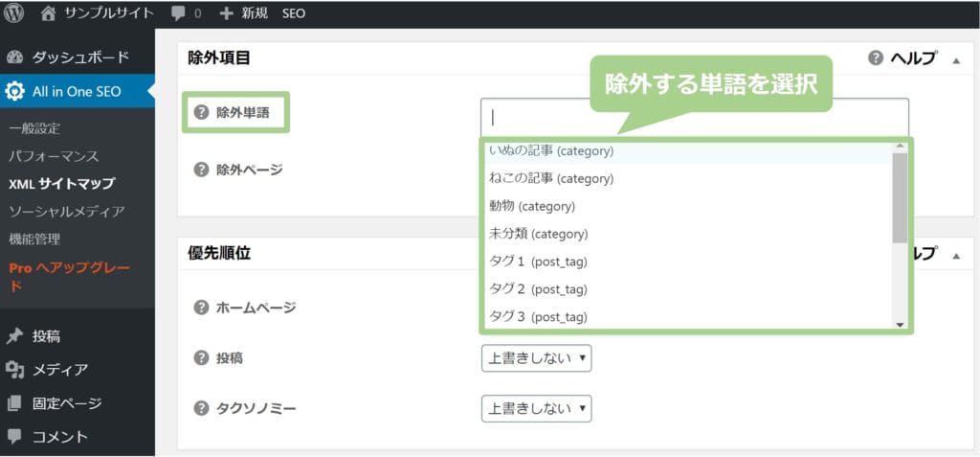
Task: Go to ソーシャルメディア submenu
Action: click(x=67, y=211)
